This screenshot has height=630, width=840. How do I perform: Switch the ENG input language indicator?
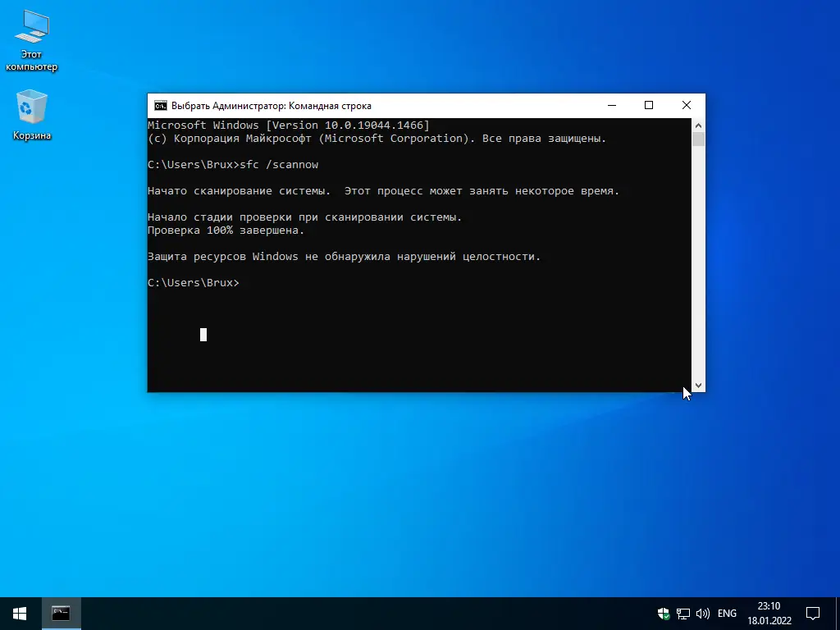click(x=727, y=614)
